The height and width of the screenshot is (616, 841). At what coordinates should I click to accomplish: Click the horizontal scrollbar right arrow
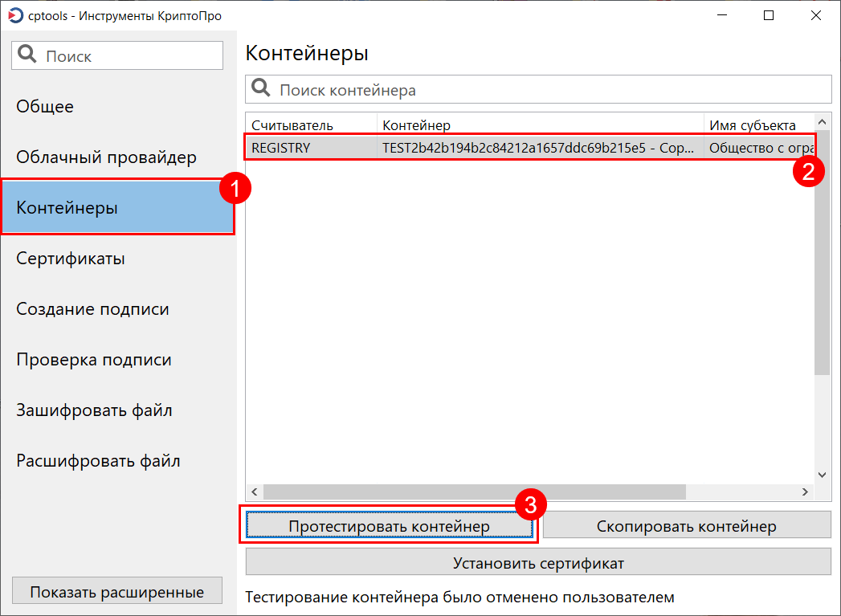tap(804, 492)
